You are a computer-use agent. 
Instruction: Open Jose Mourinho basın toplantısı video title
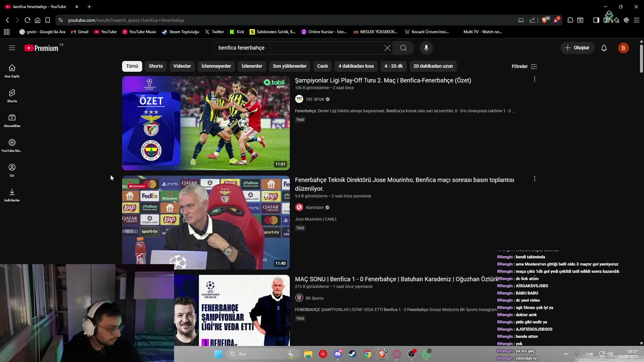pyautogui.click(x=405, y=184)
